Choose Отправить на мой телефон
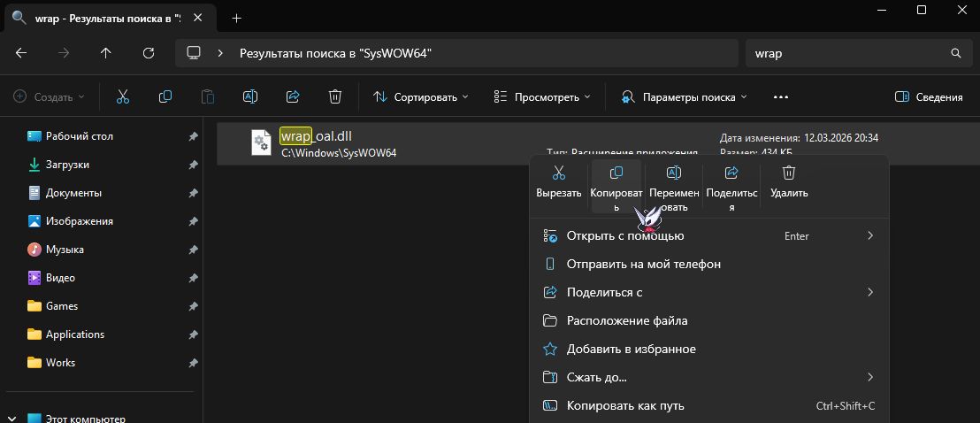This screenshot has height=423, width=980. coord(708,264)
